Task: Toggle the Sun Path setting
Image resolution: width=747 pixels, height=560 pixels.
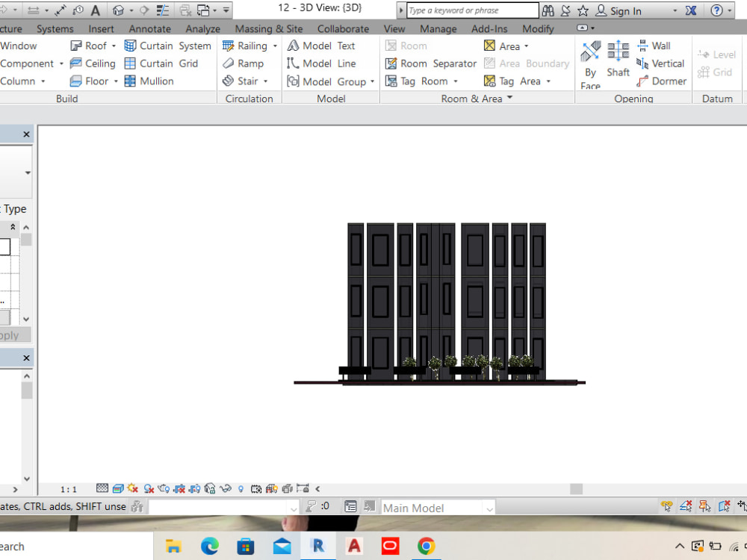Action: coord(131,488)
